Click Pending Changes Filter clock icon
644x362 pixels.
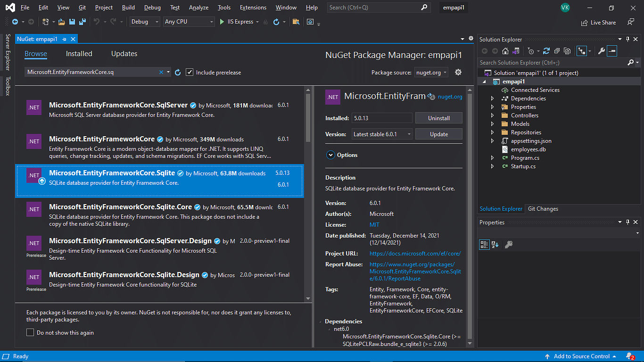[531, 51]
